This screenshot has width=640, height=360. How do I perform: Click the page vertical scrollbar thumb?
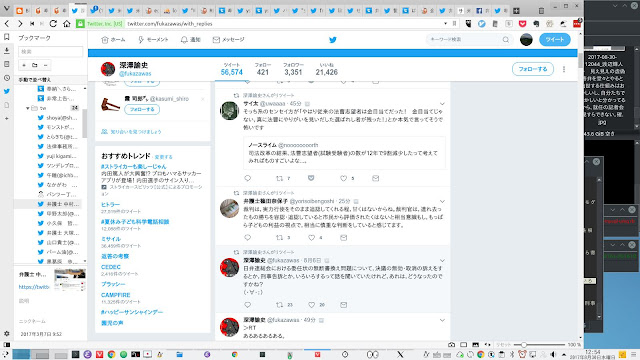[580, 60]
